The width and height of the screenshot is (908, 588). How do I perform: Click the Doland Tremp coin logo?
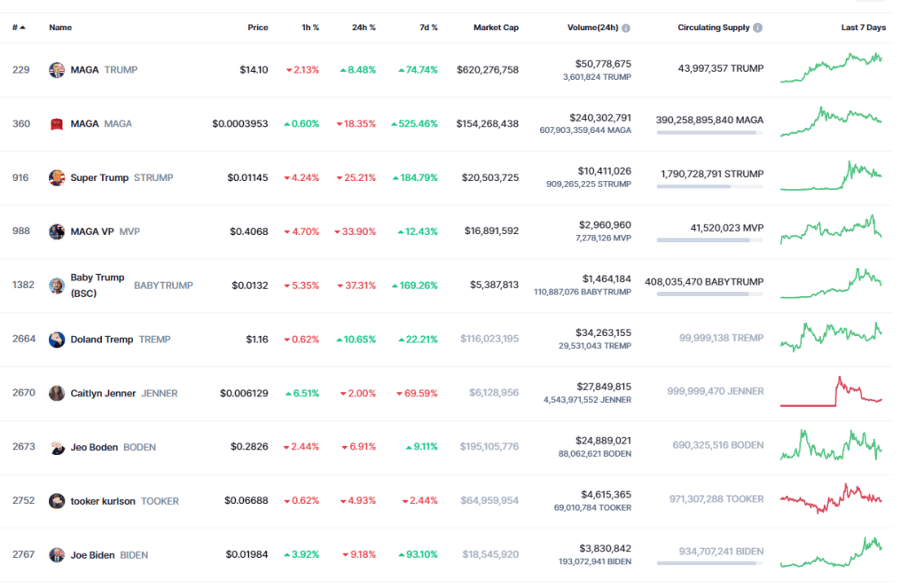click(x=57, y=340)
